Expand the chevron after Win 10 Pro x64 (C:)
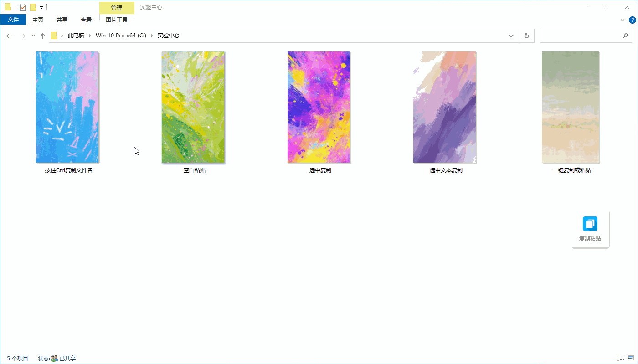The width and height of the screenshot is (638, 364). click(152, 36)
